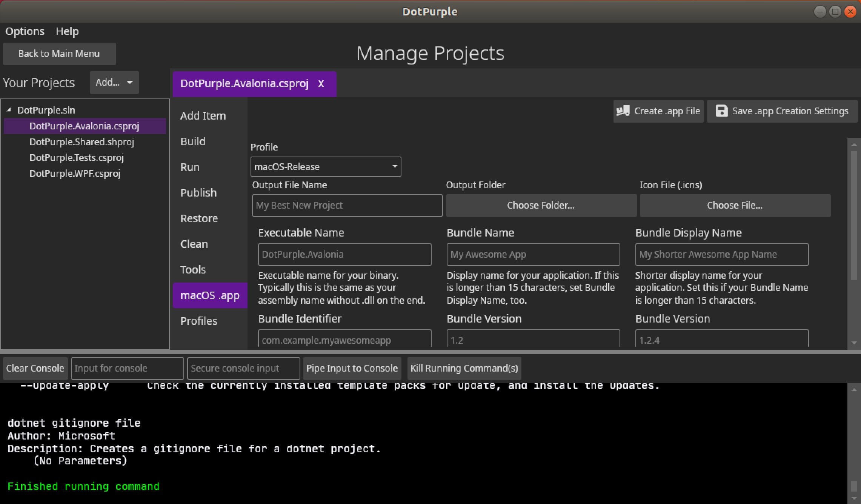
Task: Focus the Secure console input field
Action: point(243,368)
